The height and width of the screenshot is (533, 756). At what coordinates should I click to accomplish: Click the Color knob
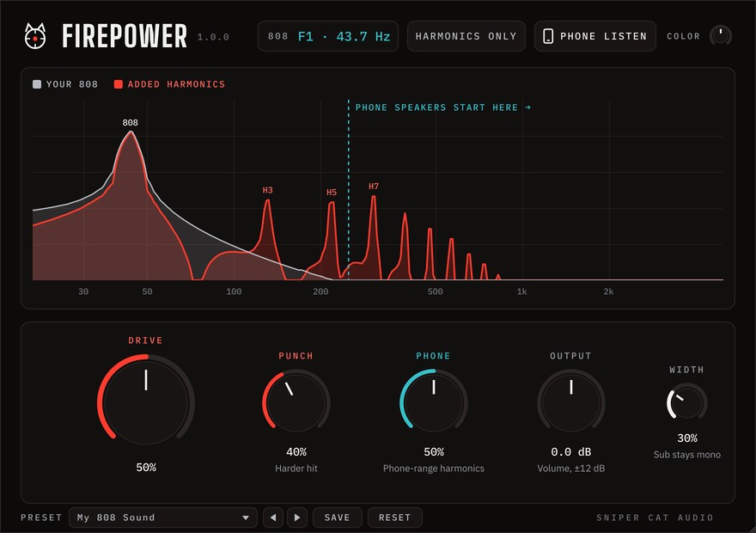click(x=720, y=36)
